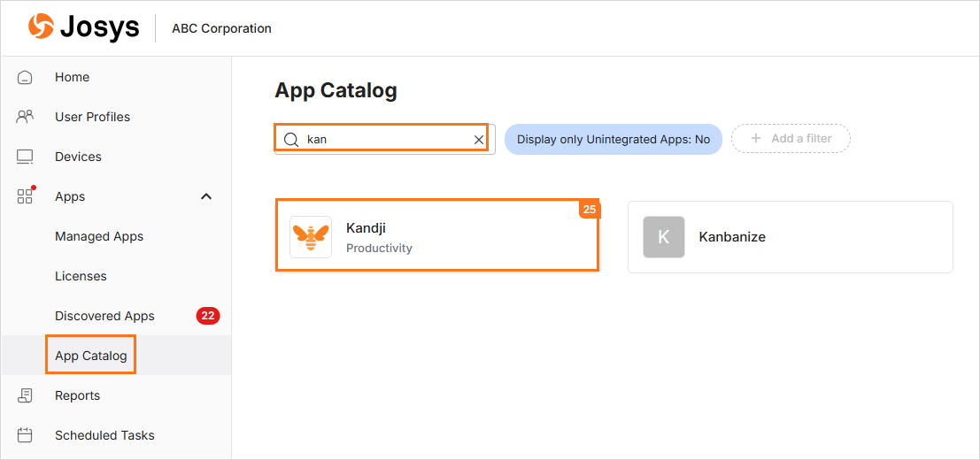Open Discovered Apps submenu item
This screenshot has width=980, height=460.
pos(104,316)
